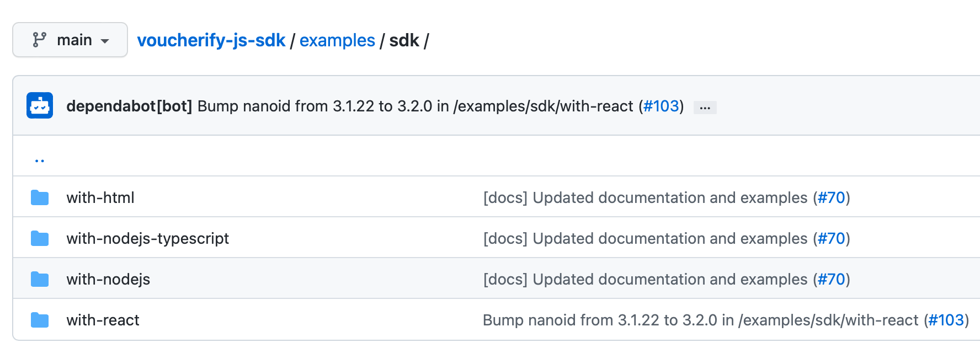The height and width of the screenshot is (364, 980).
Task: Open #70 link in with-html row
Action: pyautogui.click(x=832, y=197)
